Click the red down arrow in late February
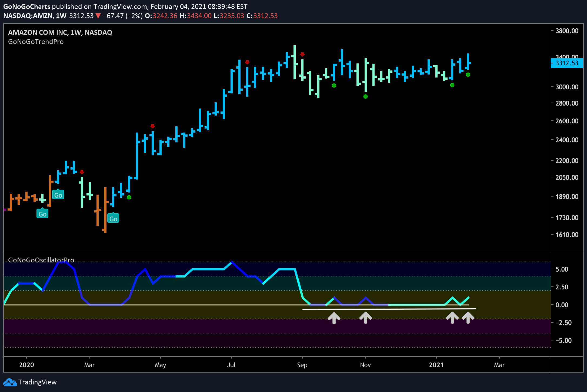The image size is (587, 392). click(82, 172)
